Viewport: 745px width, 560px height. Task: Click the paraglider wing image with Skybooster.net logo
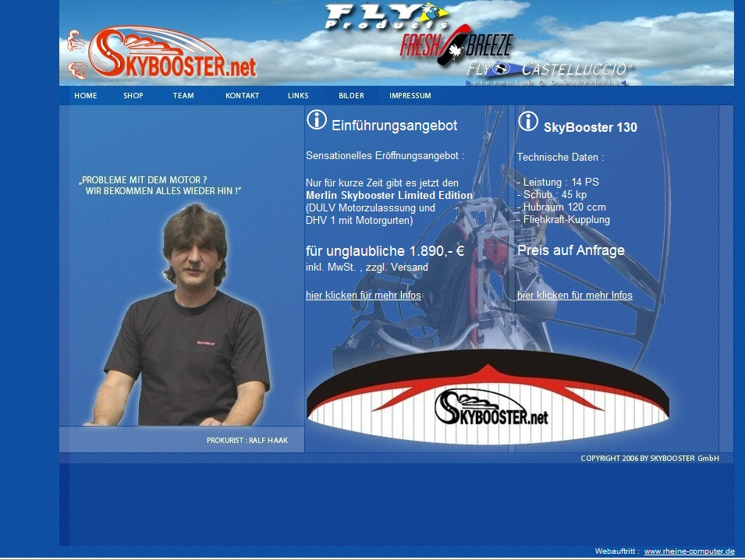pyautogui.click(x=488, y=398)
